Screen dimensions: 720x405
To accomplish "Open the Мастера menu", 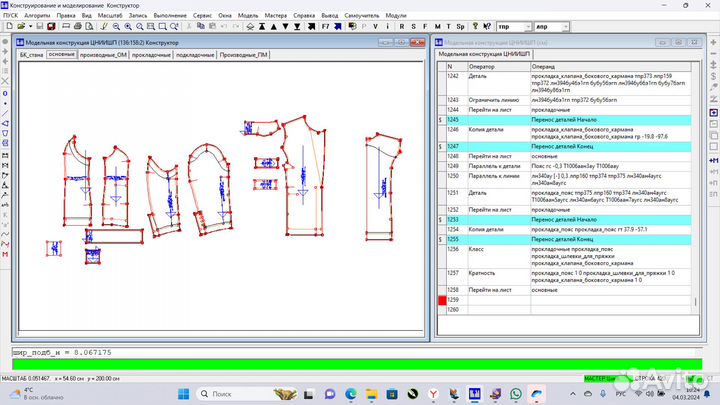I will [x=276, y=17].
